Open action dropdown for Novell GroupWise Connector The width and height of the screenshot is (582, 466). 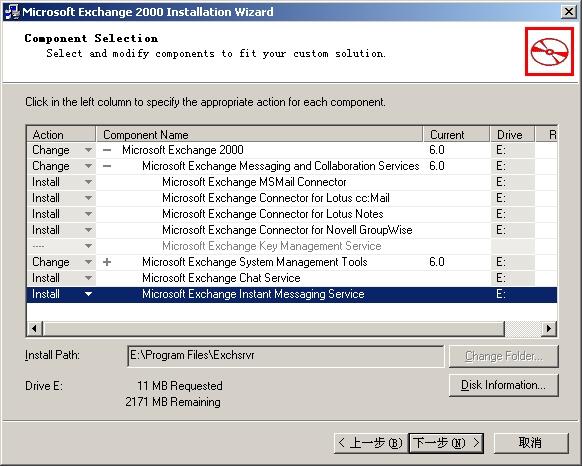point(88,230)
